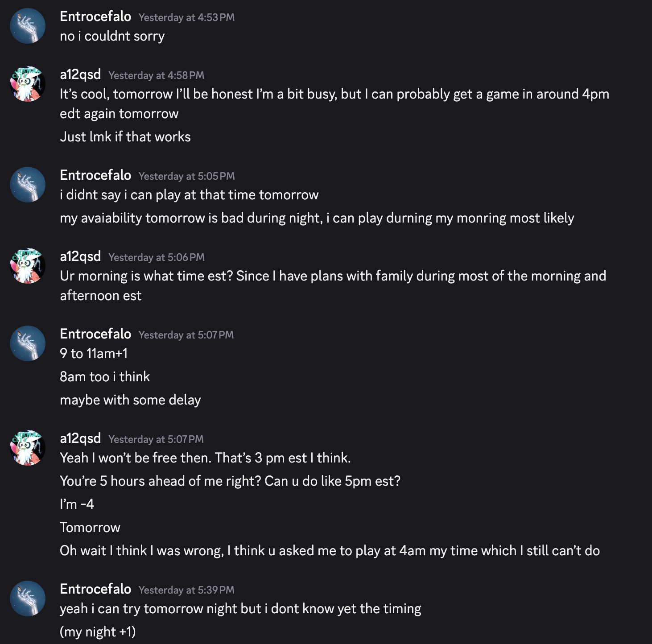Viewport: 652px width, 644px height.
Task: Click the Entrocefalo username above "9 to 11am+1"
Action: tap(95, 334)
